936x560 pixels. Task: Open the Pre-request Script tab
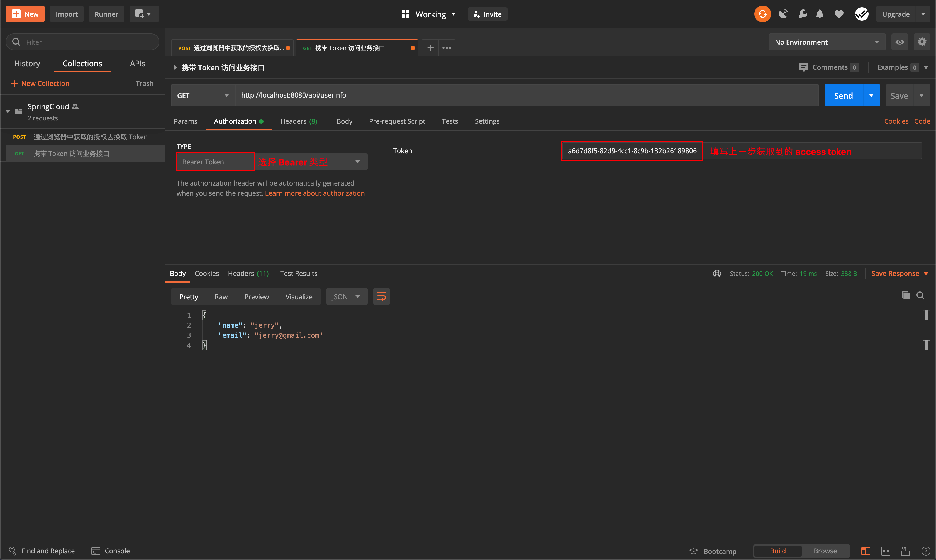point(397,121)
